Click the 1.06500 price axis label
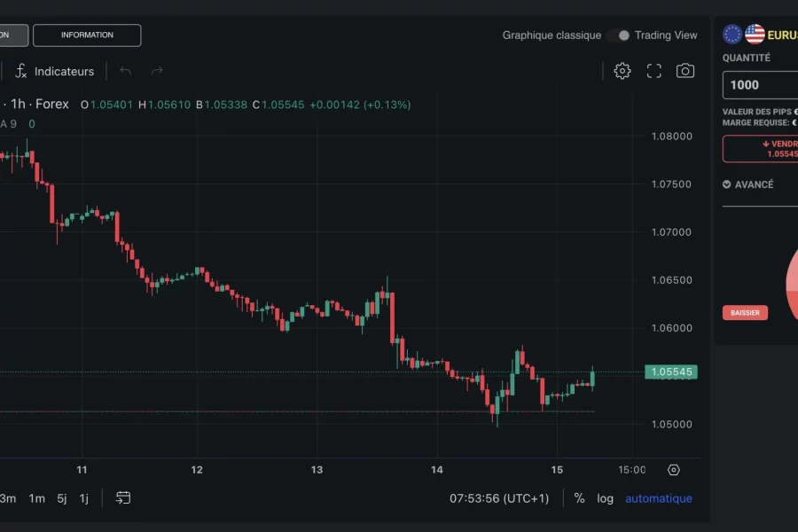This screenshot has width=798, height=532. [x=672, y=280]
